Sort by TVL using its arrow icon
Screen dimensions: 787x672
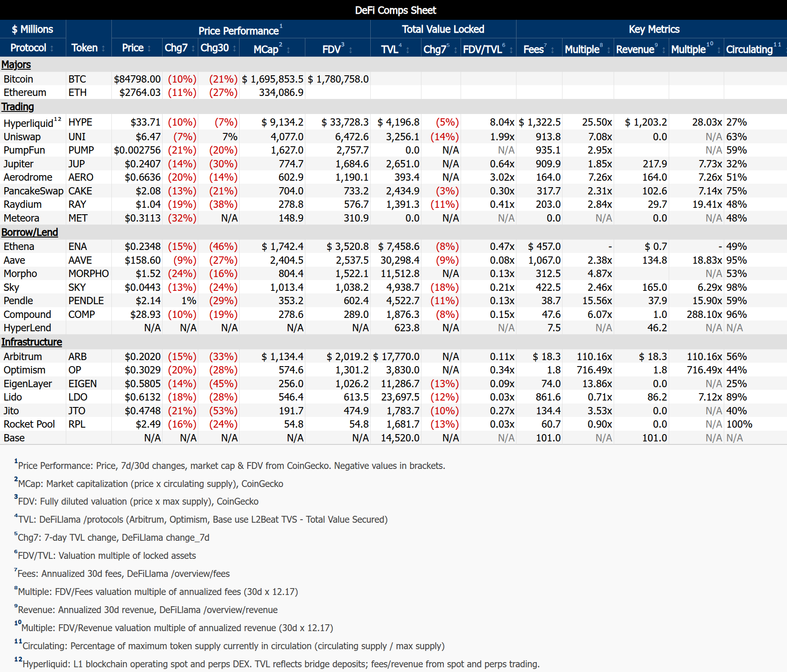point(408,50)
